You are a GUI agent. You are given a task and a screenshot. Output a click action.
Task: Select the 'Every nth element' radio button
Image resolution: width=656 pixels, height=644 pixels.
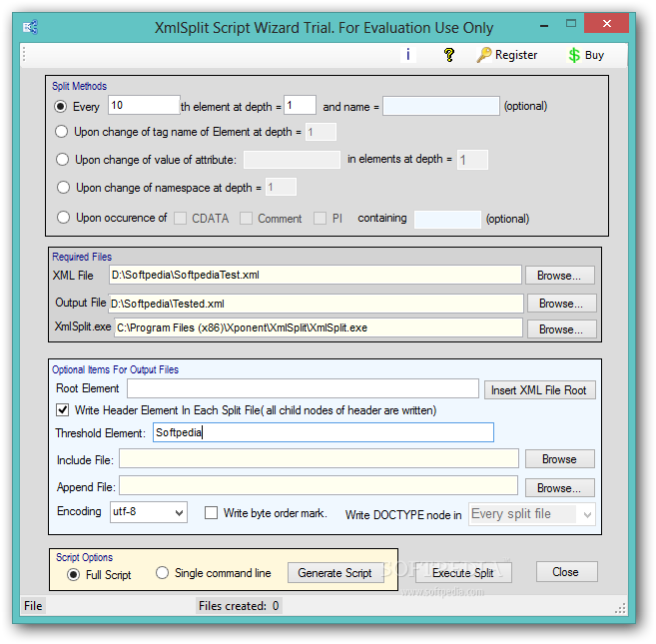[x=61, y=106]
